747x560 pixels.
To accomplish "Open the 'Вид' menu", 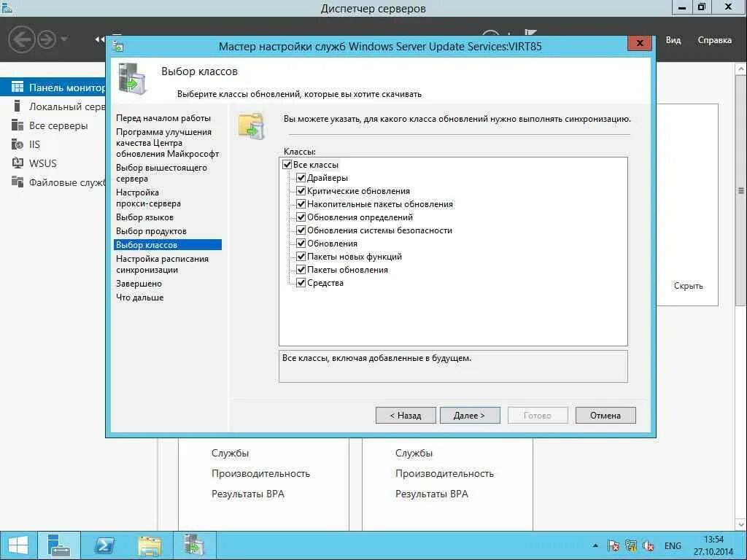I will pyautogui.click(x=673, y=40).
